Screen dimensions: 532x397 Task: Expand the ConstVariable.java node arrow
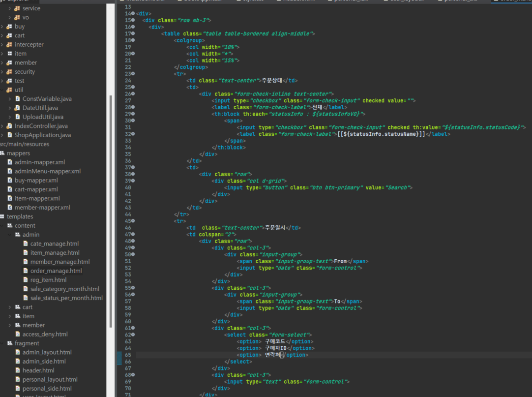click(x=9, y=99)
